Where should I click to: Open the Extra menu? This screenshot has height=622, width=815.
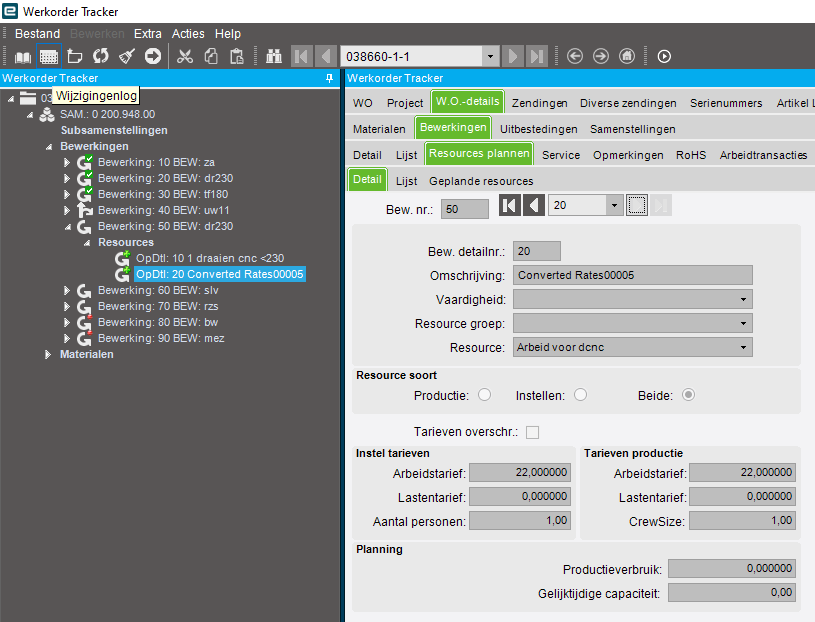(148, 34)
